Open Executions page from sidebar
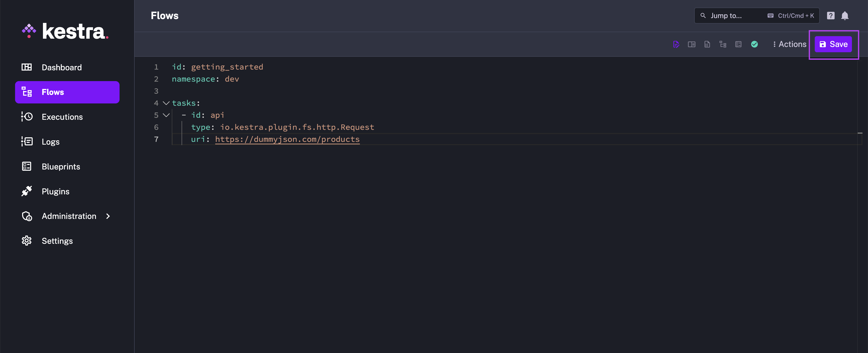The height and width of the screenshot is (353, 868). pyautogui.click(x=62, y=117)
